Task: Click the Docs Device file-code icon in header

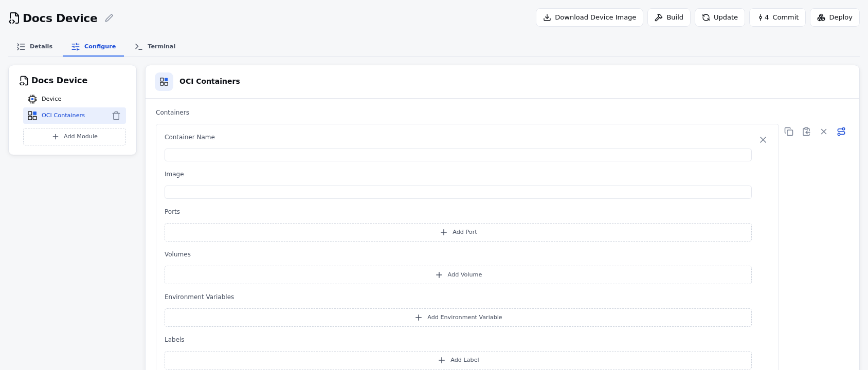Action: [x=14, y=18]
